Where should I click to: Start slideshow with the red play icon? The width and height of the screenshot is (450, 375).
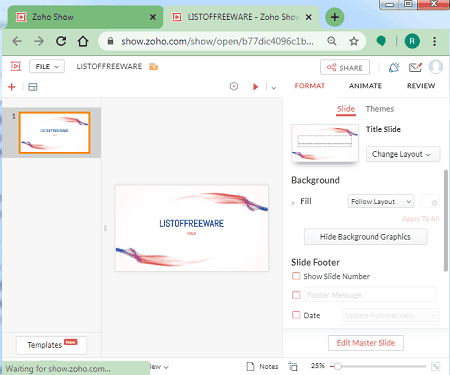[255, 87]
